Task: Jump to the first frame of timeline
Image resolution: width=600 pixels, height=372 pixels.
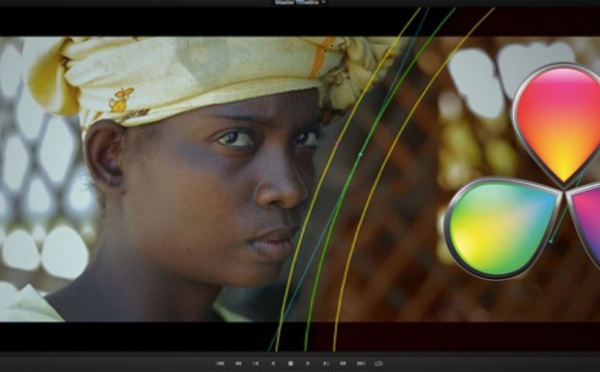Action: [x=220, y=363]
